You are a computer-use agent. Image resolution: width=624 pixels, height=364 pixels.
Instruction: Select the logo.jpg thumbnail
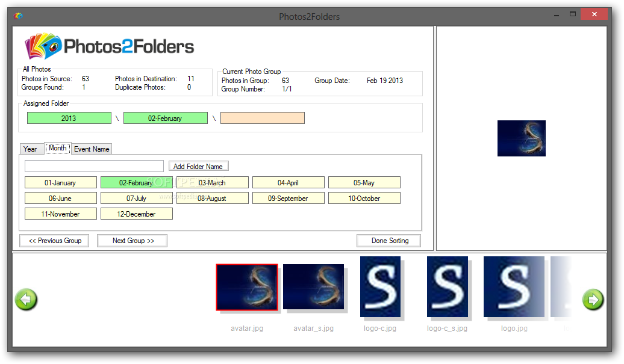[x=514, y=286]
